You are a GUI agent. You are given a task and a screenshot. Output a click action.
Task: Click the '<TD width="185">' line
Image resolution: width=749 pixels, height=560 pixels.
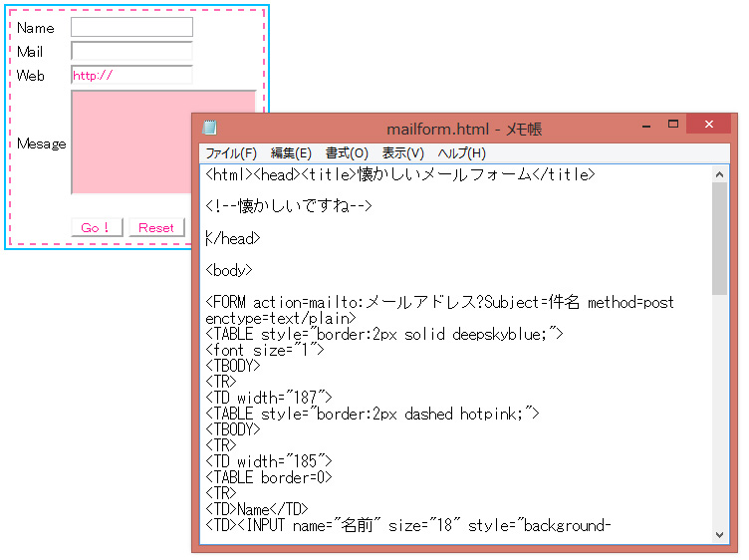tap(269, 461)
